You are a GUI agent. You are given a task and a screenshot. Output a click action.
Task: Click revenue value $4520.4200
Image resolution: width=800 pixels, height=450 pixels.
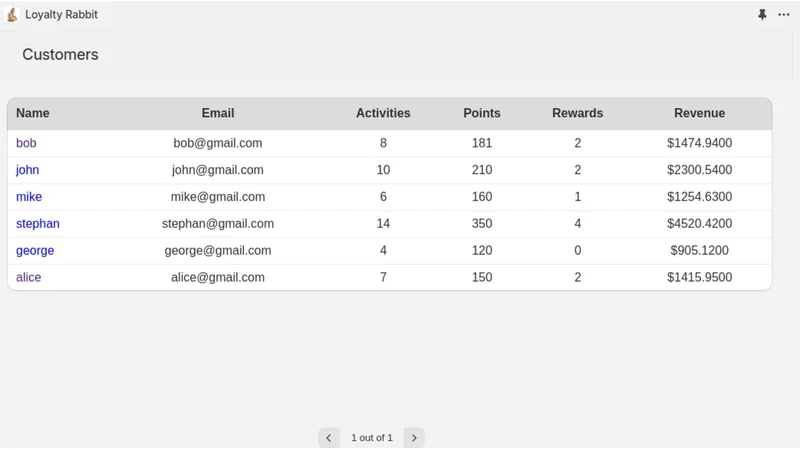point(699,224)
